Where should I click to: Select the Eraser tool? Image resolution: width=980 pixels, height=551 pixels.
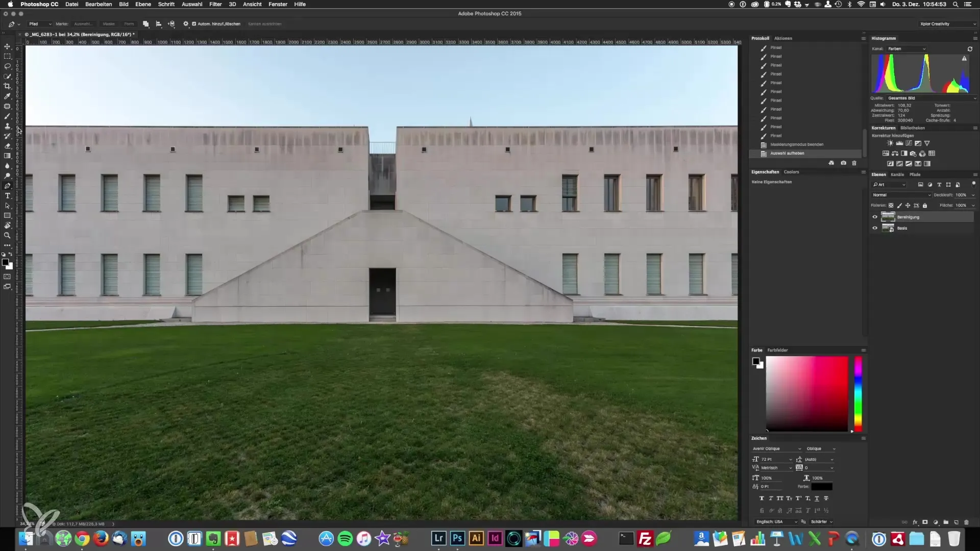7,146
